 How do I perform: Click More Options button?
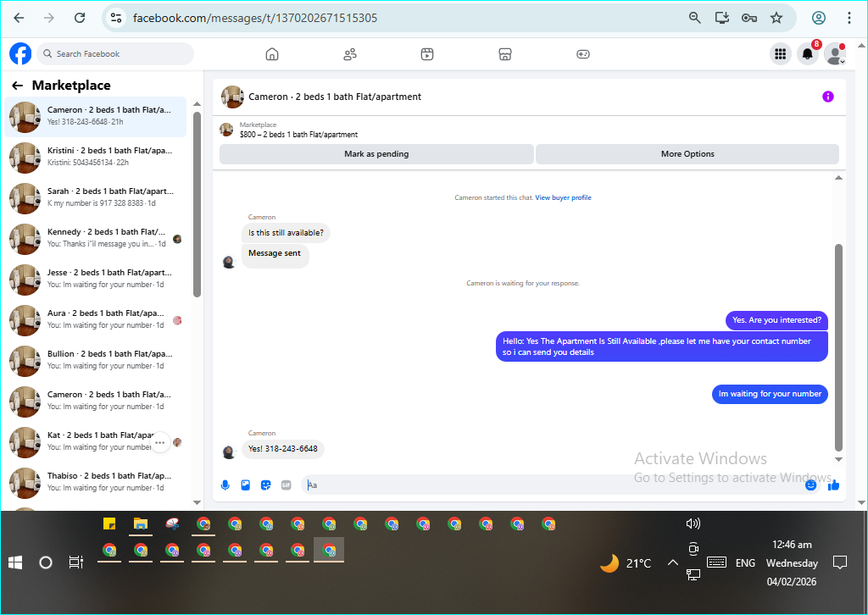click(687, 154)
